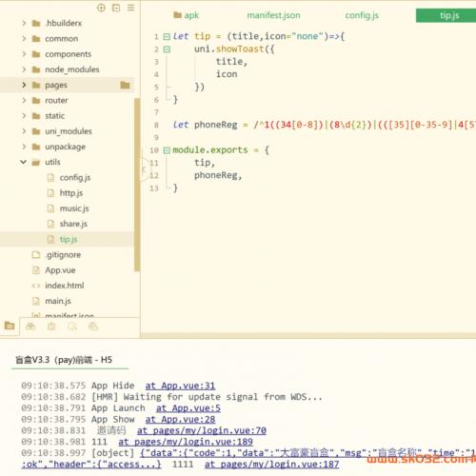The width and height of the screenshot is (476, 476).
Task: Switch to the manifest.json tab
Action: (273, 15)
